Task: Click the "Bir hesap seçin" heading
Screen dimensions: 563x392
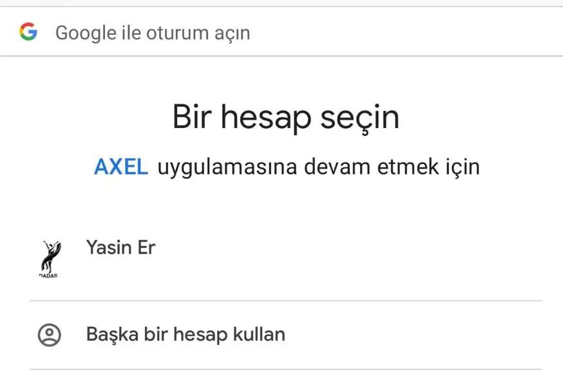Action: click(285, 118)
